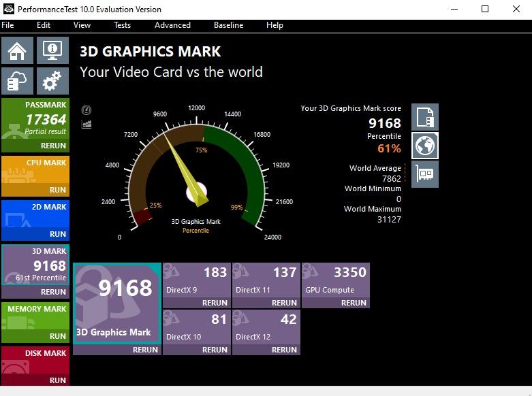The image size is (532, 396).
Task: Select the large 9168 3D Graphics Mark tile
Action: [117, 303]
